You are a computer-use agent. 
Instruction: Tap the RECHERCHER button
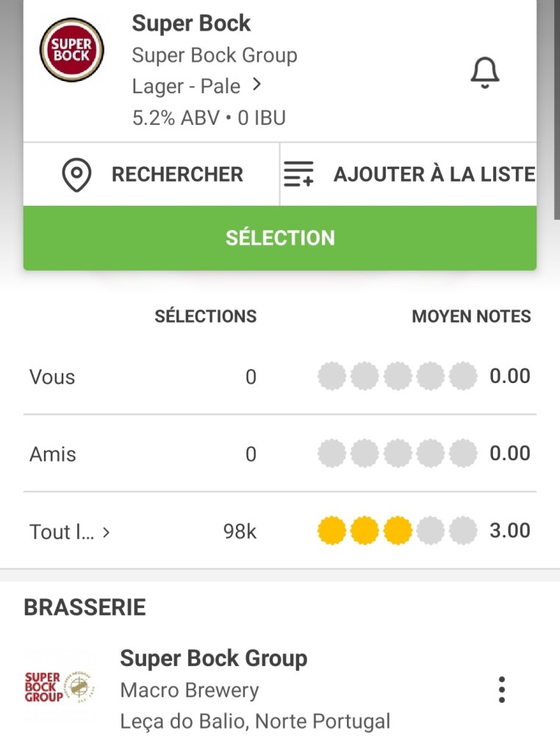177,175
